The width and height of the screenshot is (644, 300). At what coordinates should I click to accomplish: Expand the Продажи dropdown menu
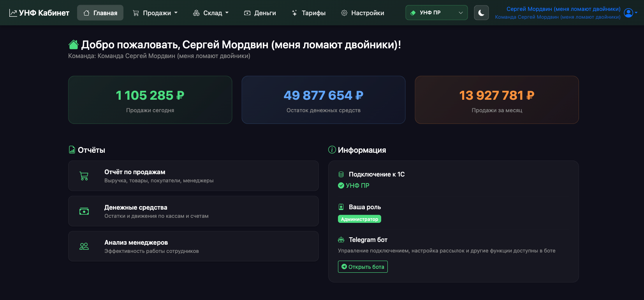[x=155, y=12]
